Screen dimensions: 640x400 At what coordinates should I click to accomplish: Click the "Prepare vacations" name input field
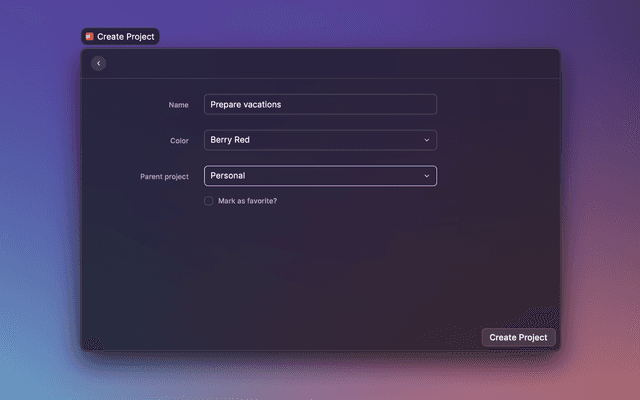point(320,104)
